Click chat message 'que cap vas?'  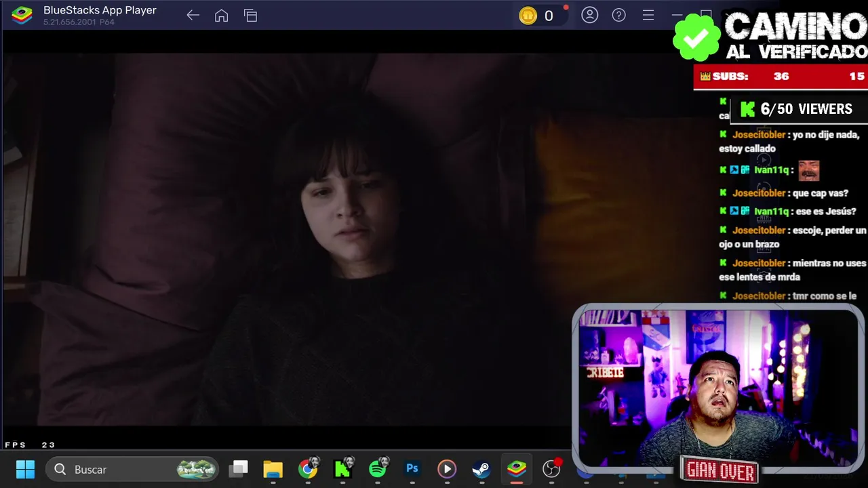pyautogui.click(x=820, y=193)
